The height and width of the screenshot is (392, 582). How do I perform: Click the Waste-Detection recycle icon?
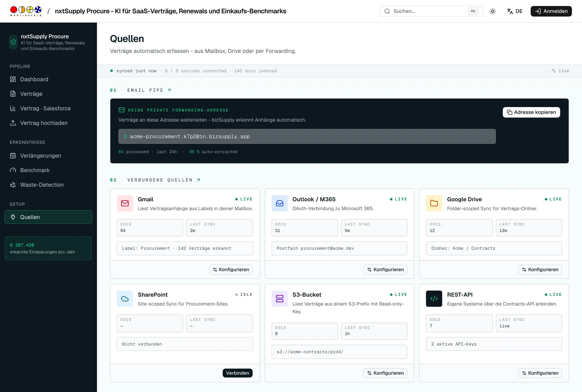(13, 185)
